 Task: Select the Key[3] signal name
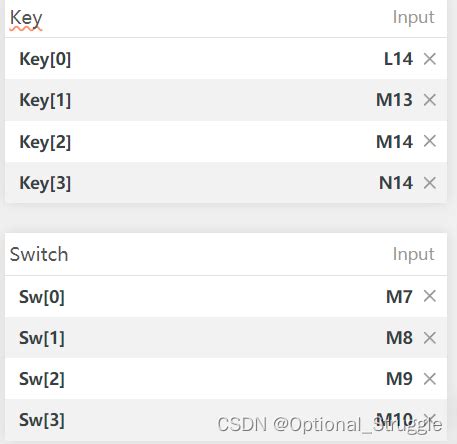tap(45, 183)
